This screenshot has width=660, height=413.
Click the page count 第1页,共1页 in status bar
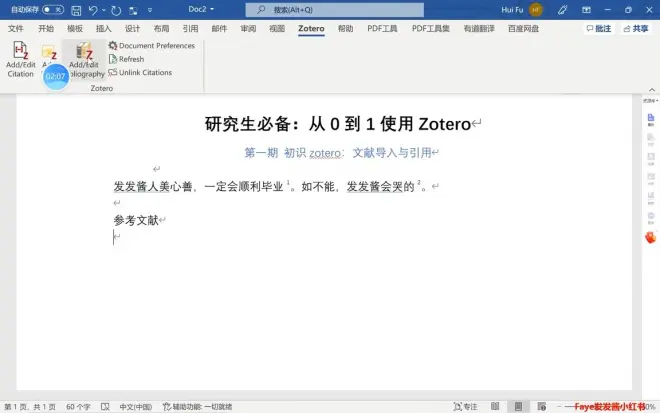coord(30,407)
